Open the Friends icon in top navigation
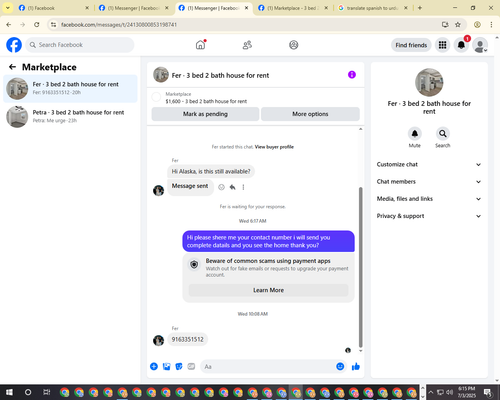500x400 pixels. [247, 45]
